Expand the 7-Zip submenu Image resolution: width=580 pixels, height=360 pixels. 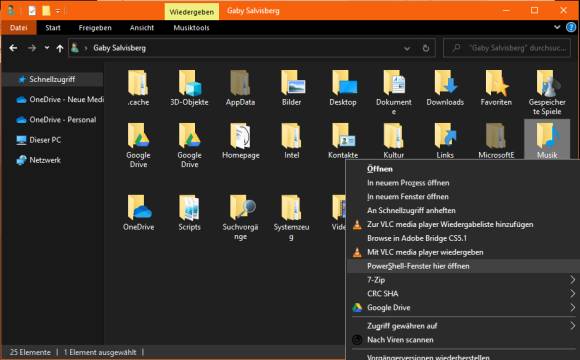[x=573, y=280]
